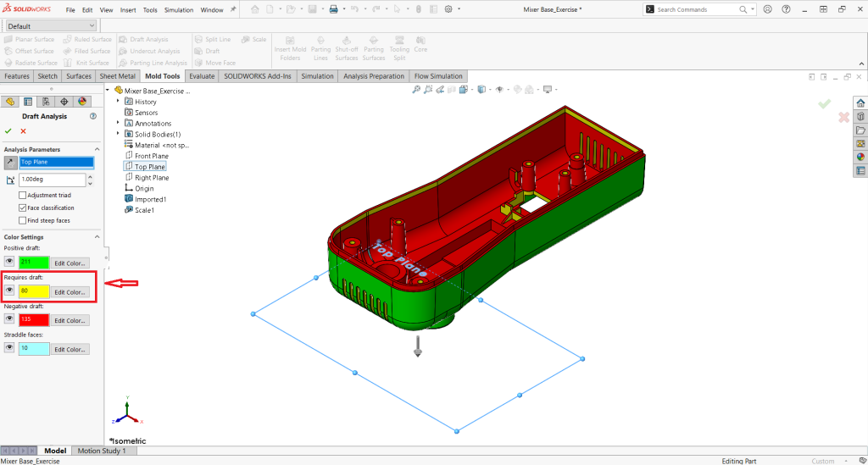
Task: Switch to the PropertyManager panel icon
Action: (x=27, y=102)
